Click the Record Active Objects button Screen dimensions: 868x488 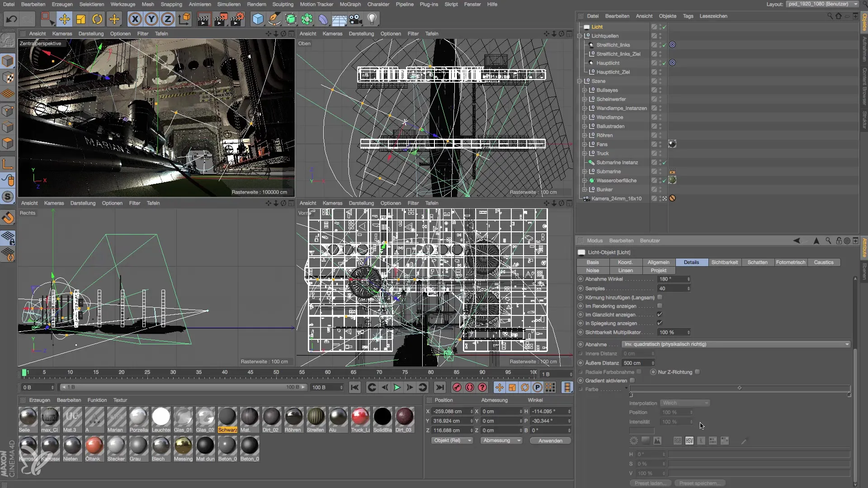(457, 387)
